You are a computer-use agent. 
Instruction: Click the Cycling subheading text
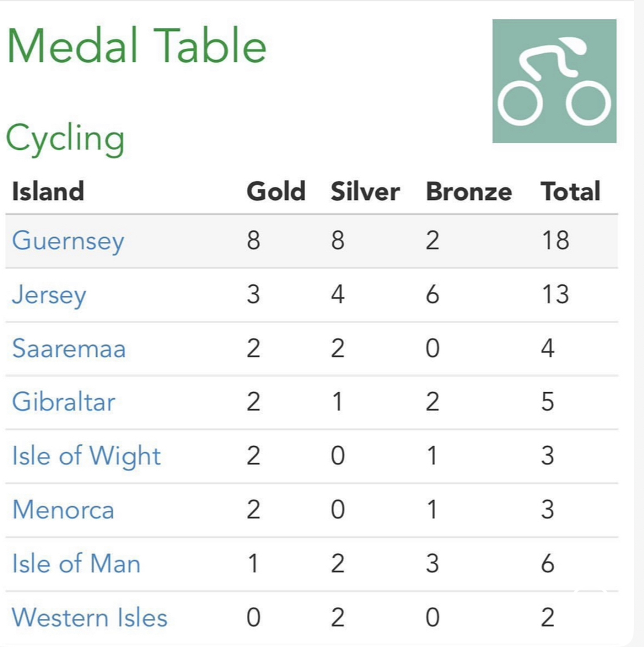(x=65, y=139)
